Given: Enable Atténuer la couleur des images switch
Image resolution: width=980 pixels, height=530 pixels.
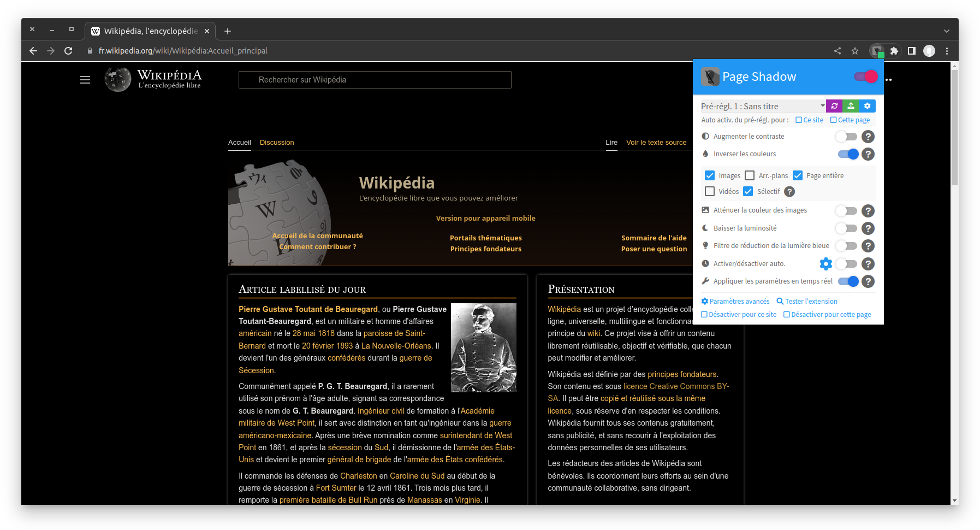Looking at the screenshot, I should 847,211.
